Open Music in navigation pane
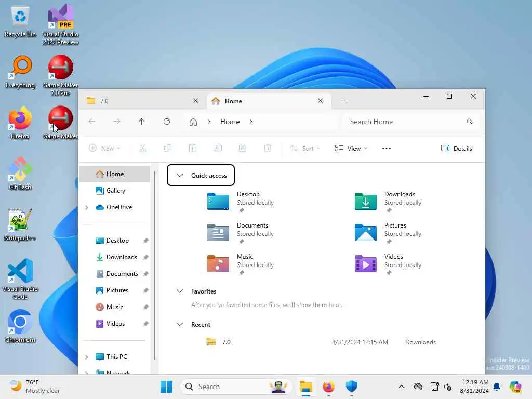 pyautogui.click(x=115, y=307)
